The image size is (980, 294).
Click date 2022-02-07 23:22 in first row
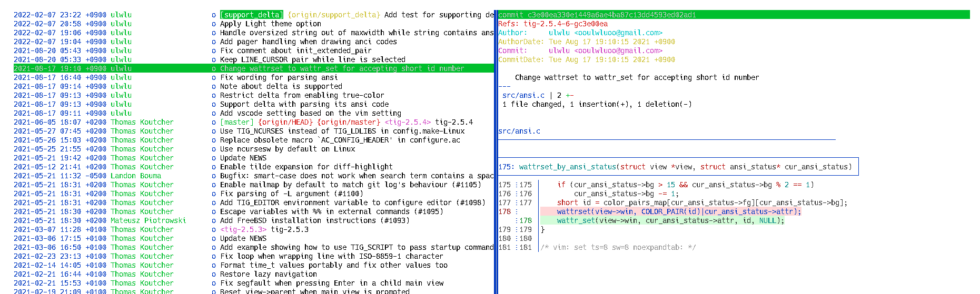tap(47, 15)
